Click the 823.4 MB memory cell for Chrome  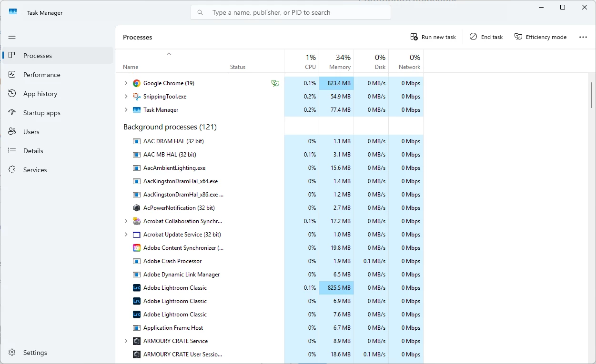click(336, 83)
